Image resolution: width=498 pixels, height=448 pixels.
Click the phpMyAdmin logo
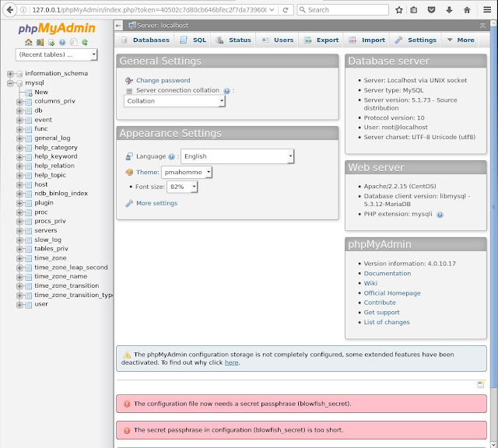pos(57,28)
